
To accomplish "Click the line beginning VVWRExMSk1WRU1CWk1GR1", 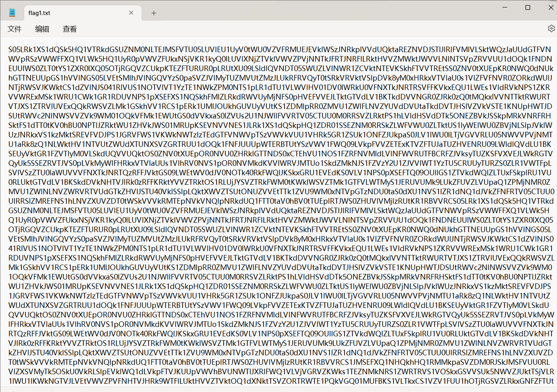I will [x=279, y=97].
